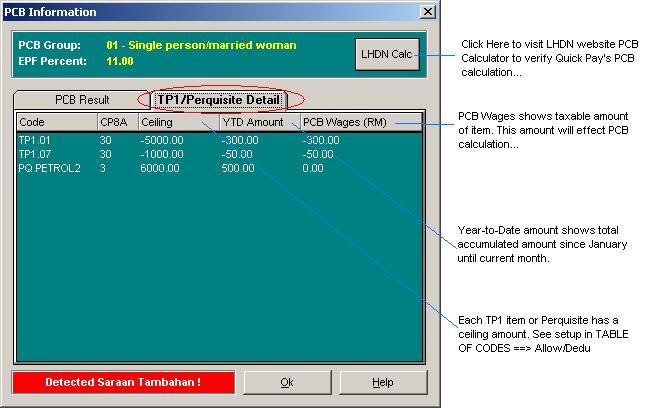Select the TP1.07 row code
The height and width of the screenshot is (408, 652).
34,154
